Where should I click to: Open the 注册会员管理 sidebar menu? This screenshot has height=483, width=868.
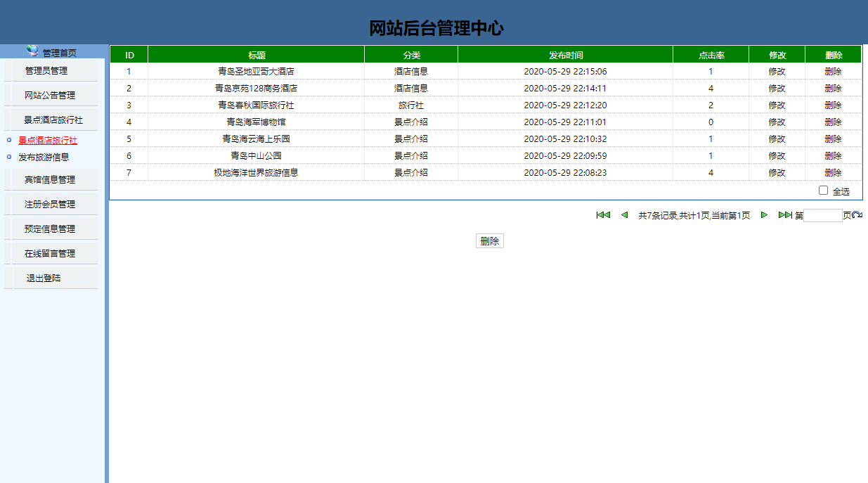click(x=50, y=202)
